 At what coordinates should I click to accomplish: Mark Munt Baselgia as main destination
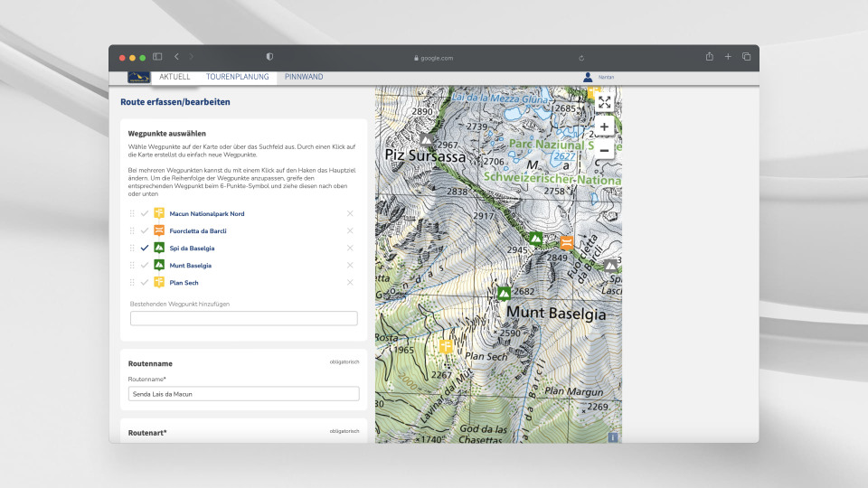[x=145, y=265]
